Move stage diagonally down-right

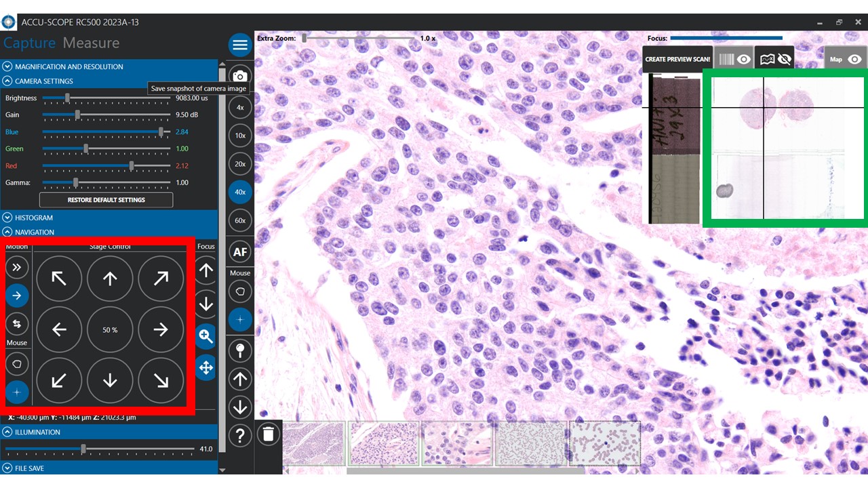point(161,380)
